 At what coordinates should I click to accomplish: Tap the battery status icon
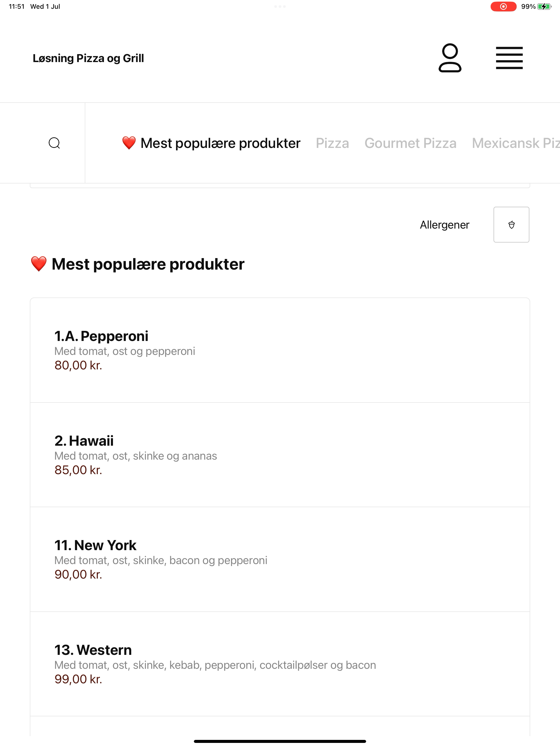pyautogui.click(x=544, y=6)
